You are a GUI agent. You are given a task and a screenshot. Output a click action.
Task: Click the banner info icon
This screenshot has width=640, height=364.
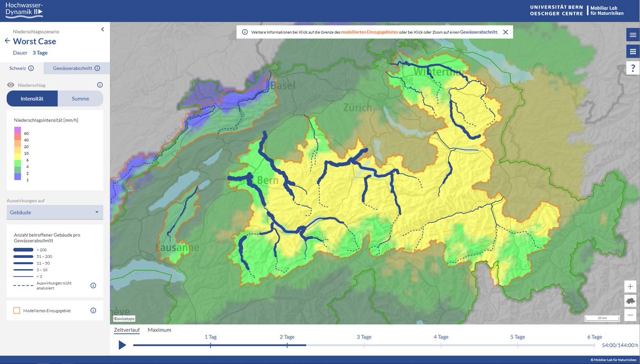coord(245,32)
